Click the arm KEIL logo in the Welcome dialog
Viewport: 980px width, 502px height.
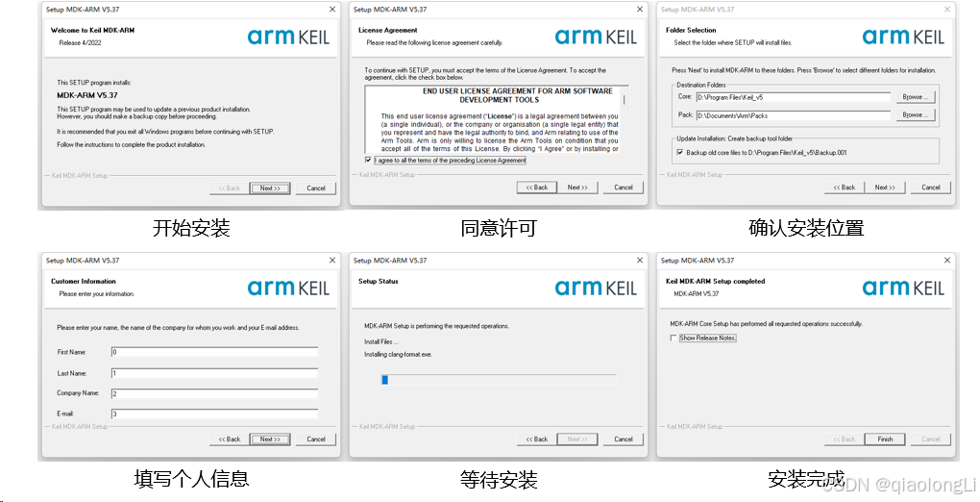pos(288,37)
